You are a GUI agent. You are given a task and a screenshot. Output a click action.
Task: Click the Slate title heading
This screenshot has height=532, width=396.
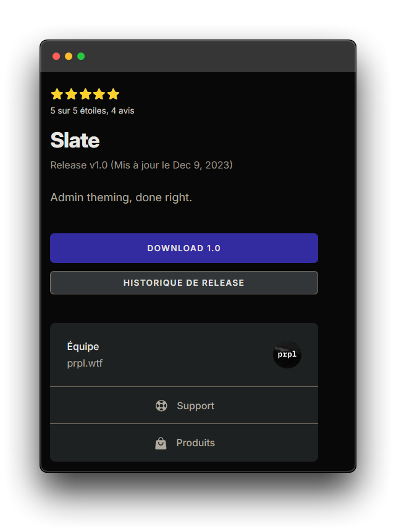tap(75, 140)
